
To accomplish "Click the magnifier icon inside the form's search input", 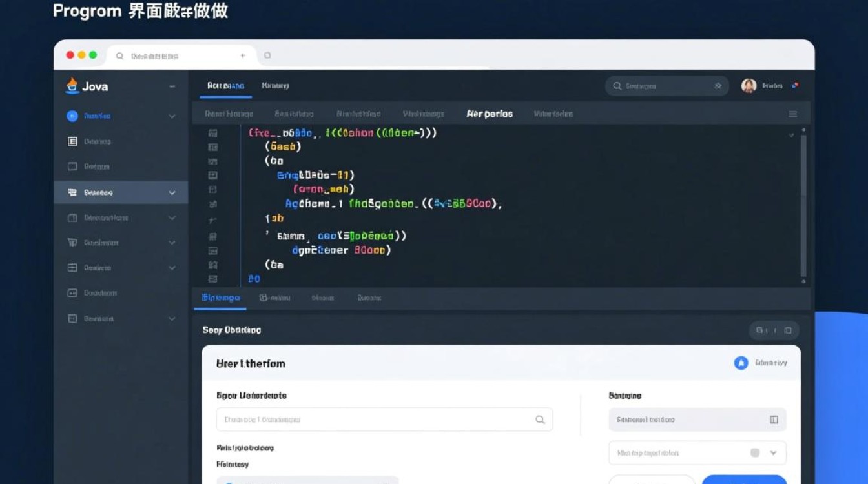I will pyautogui.click(x=540, y=419).
